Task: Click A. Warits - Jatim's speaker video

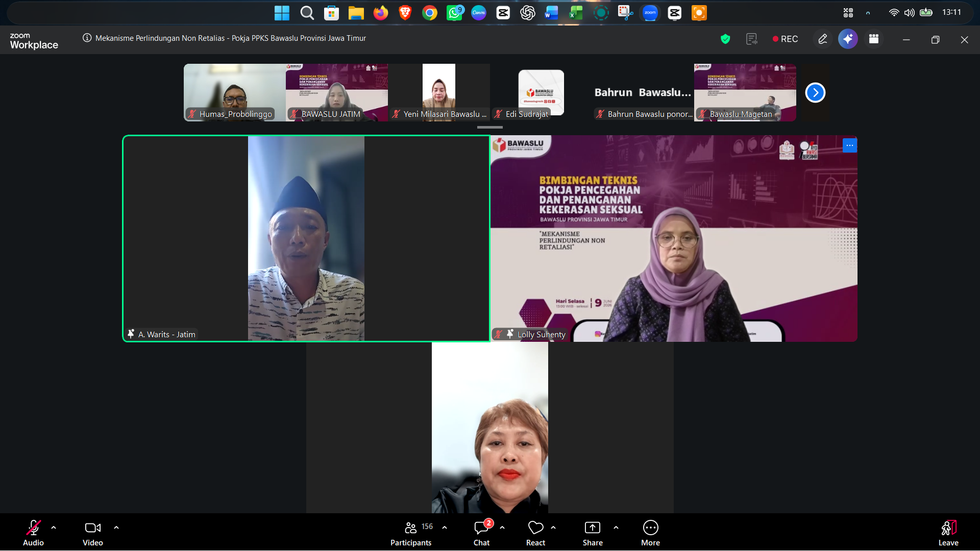Action: pyautogui.click(x=306, y=238)
